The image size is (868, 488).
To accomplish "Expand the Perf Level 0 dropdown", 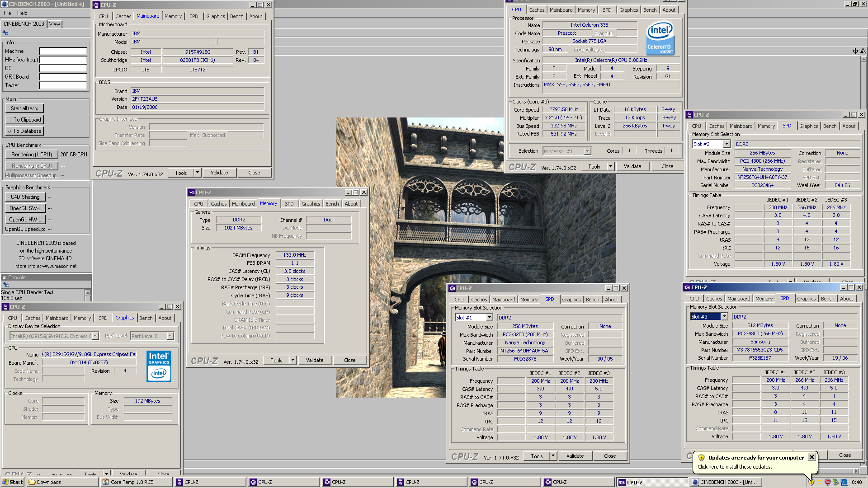I will tap(170, 336).
